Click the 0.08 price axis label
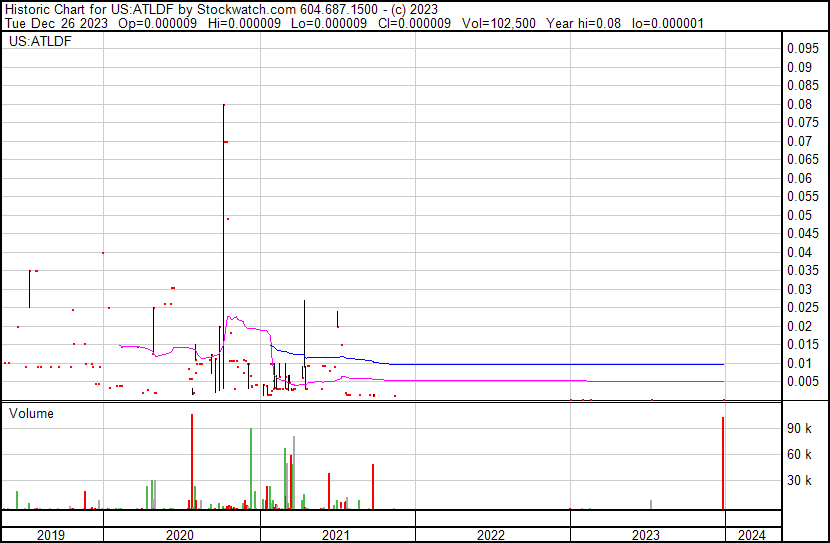830x543 pixels. pos(801,105)
